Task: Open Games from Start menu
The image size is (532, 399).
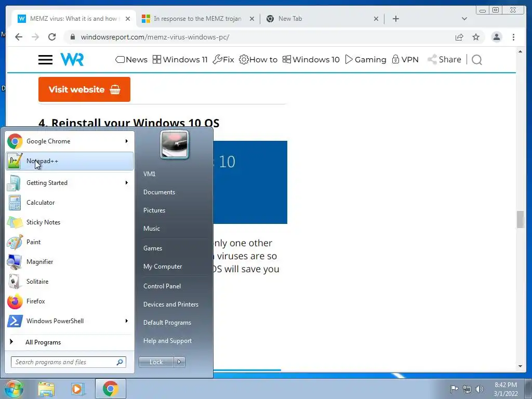Action: click(x=153, y=248)
